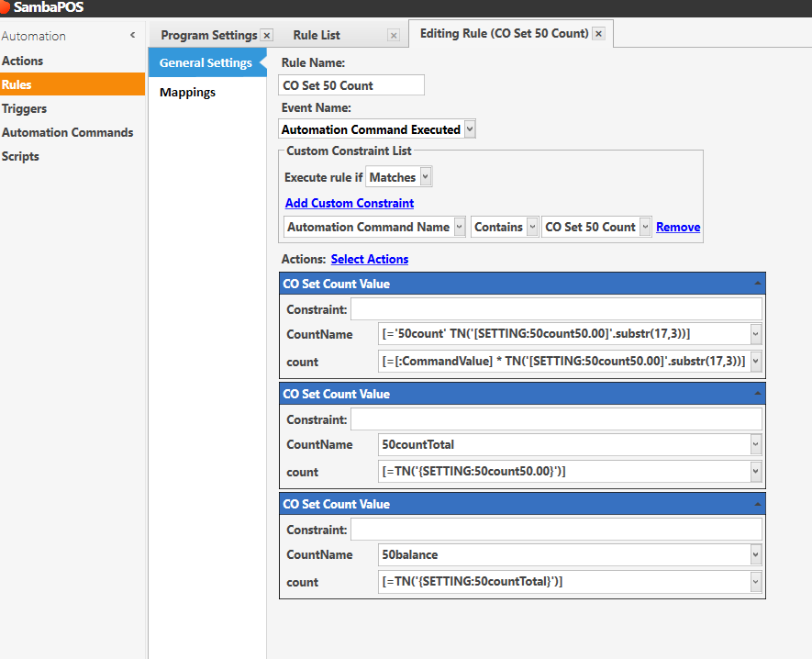Screen dimensions: 812x659
Task: Open the count dropdown with the CommandValue expression
Action: [x=755, y=361]
